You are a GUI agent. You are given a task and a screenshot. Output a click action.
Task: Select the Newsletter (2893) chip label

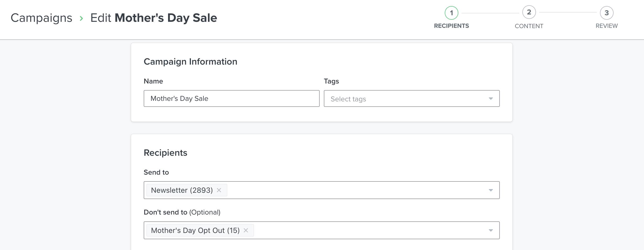coord(182,190)
